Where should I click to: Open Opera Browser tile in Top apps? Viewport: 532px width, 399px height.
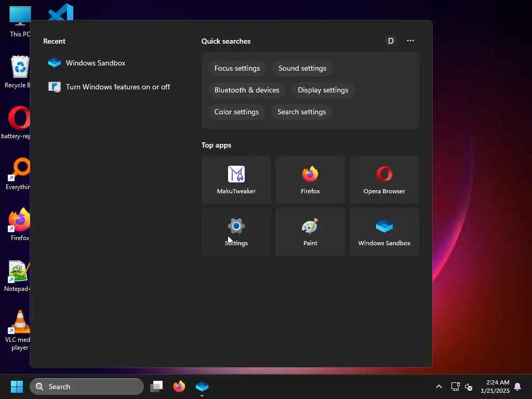(x=384, y=180)
